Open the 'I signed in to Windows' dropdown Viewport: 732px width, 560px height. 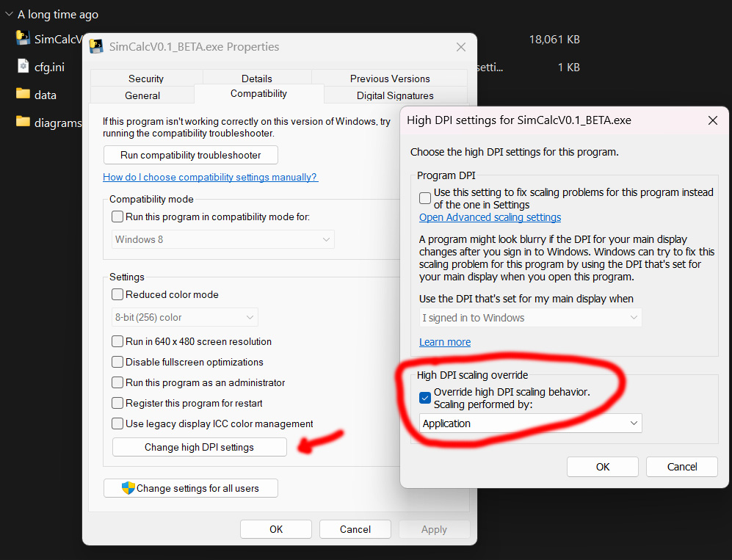530,318
